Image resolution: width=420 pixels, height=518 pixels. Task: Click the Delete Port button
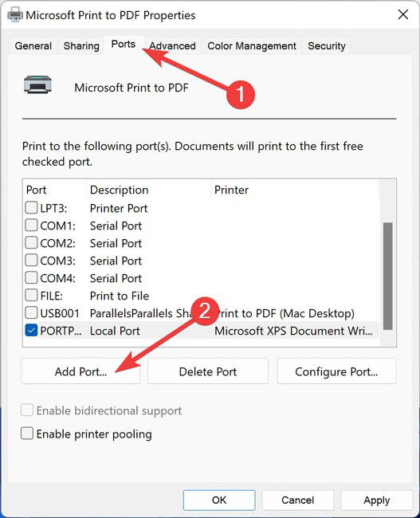click(x=208, y=371)
